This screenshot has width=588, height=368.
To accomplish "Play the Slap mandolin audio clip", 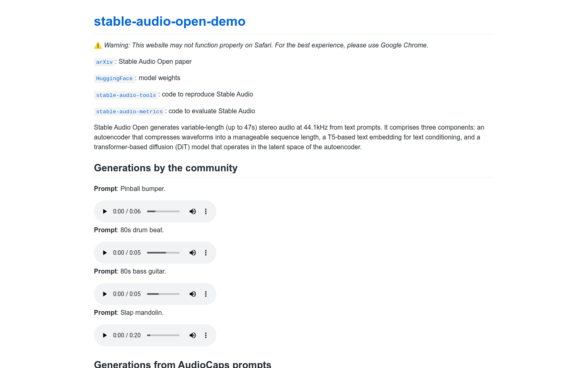I will [105, 335].
